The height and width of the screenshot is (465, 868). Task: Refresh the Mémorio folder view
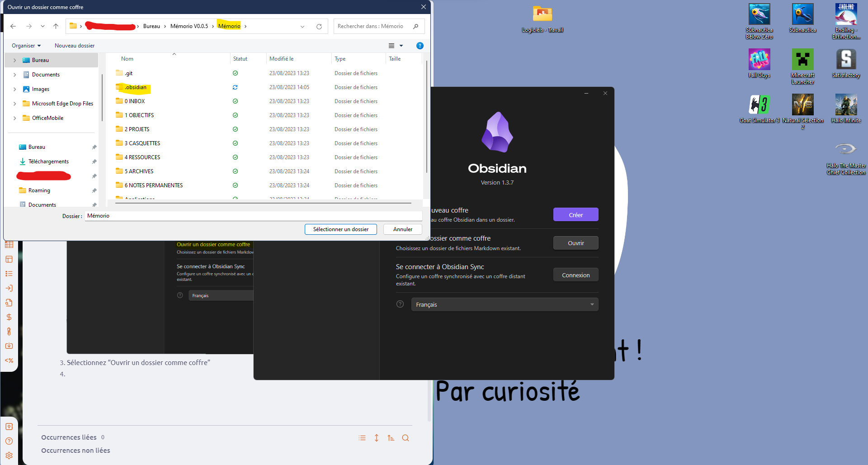click(x=319, y=26)
